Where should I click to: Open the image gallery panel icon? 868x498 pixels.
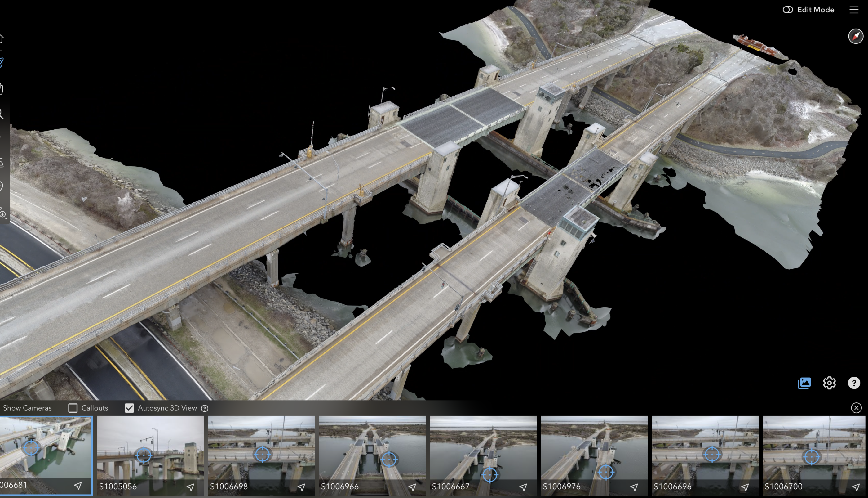804,383
